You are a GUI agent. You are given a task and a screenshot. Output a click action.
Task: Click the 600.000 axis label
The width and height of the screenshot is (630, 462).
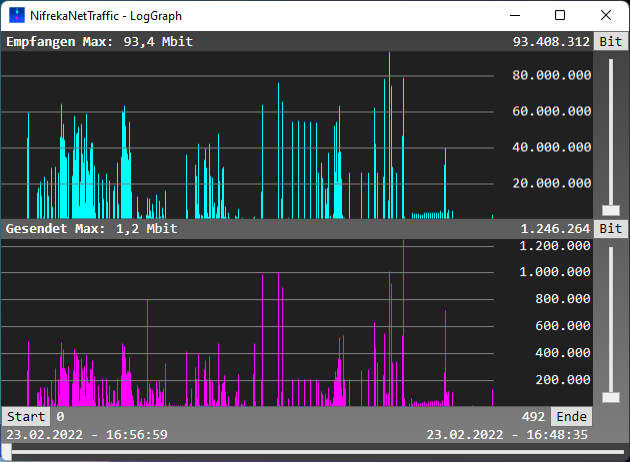563,326
